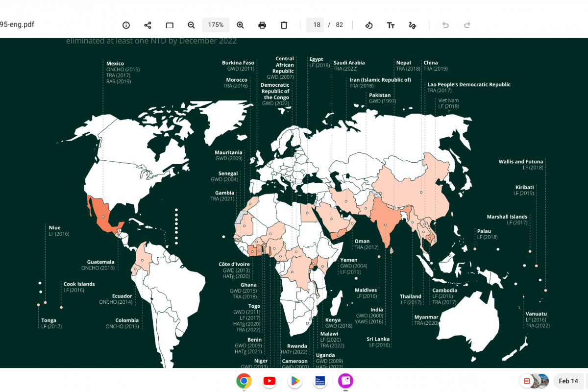
Task: Open recent downloads holding space in shelf
Action: pos(535,381)
